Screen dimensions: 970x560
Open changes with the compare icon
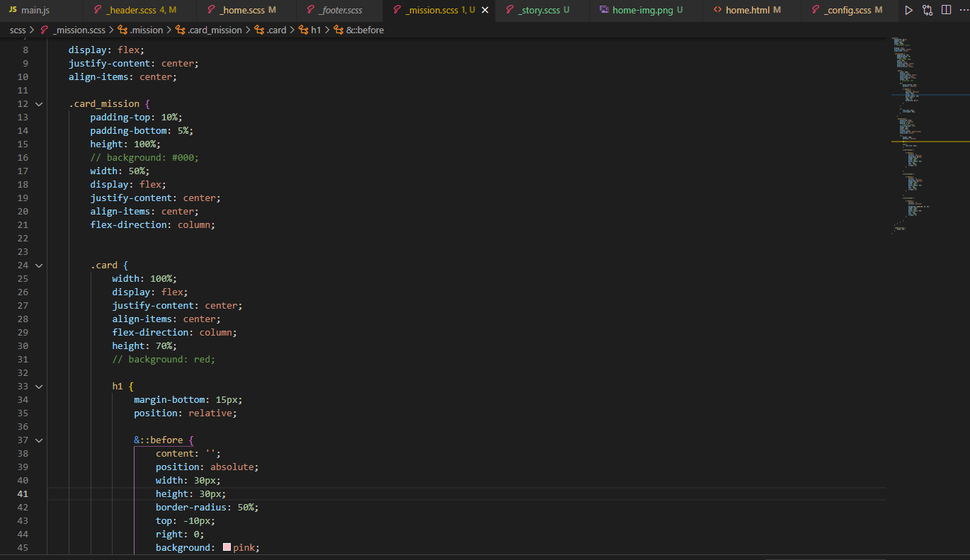928,10
